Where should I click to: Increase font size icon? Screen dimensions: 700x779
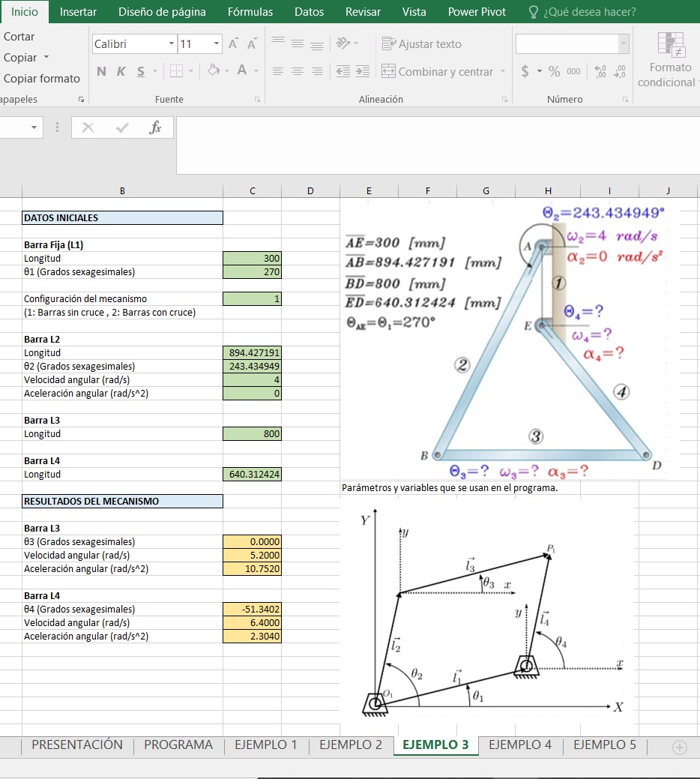[233, 43]
